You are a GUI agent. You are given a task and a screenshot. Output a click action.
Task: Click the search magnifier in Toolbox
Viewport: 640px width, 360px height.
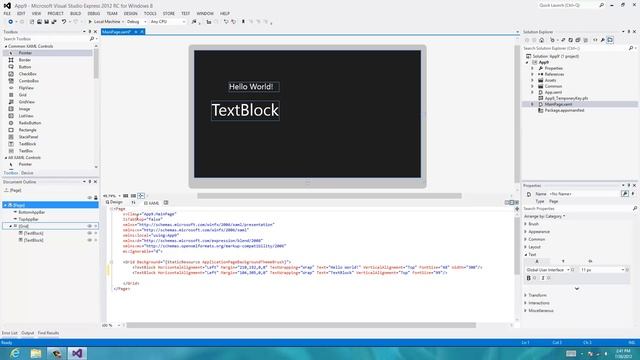pyautogui.click(x=92, y=39)
